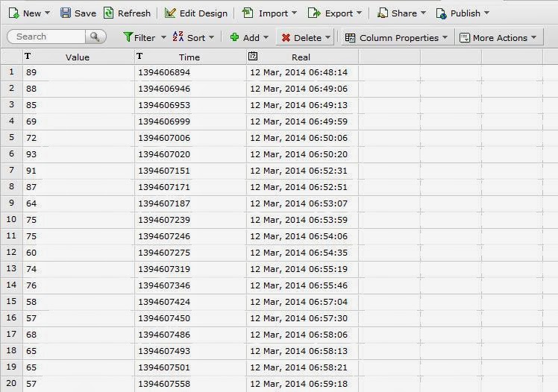558x392 pixels.
Task: Click the Time cell 1394607151
Action: 190,171
